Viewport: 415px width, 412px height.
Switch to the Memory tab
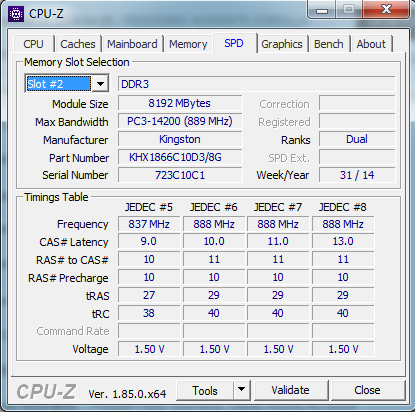188,44
